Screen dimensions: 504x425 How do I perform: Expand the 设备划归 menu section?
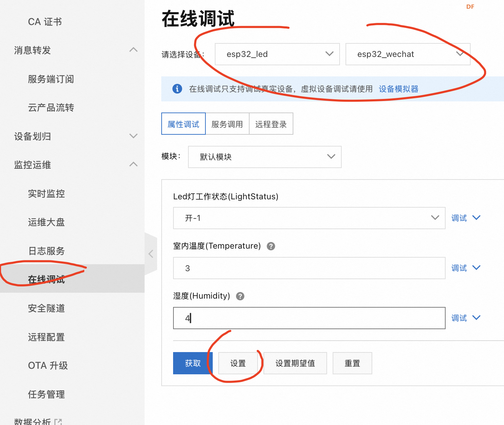[133, 136]
